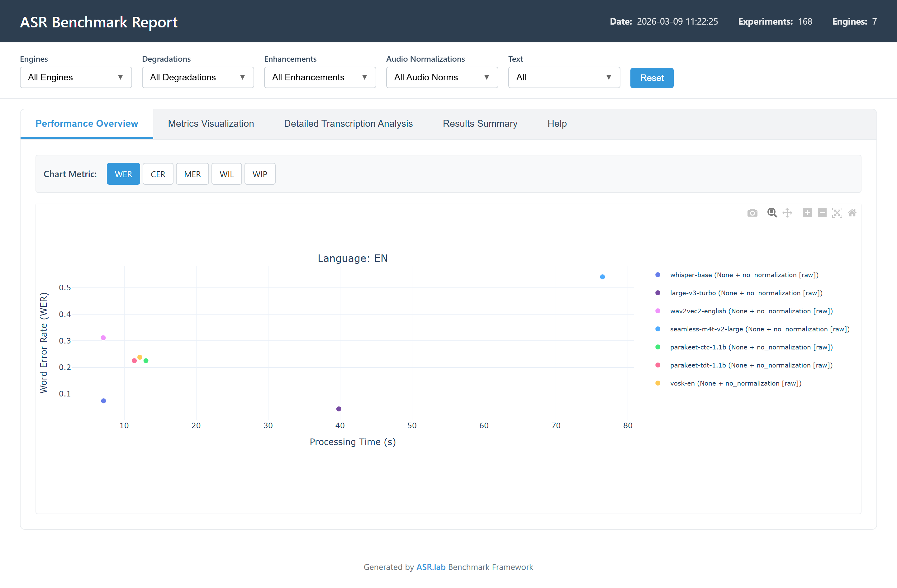Toggle wav2vec2-english legend marker

(x=658, y=311)
